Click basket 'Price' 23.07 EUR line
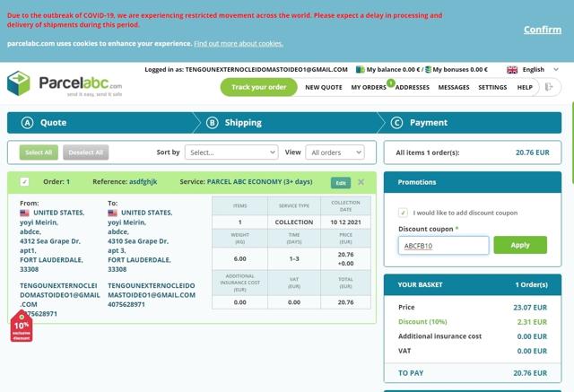Viewport: 574px width, 392px height. [473, 308]
